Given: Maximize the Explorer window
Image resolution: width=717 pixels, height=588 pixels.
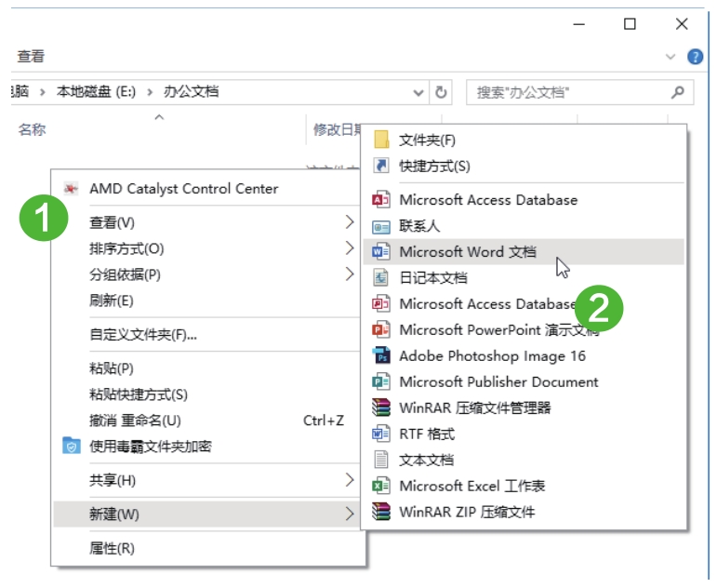Looking at the screenshot, I should point(630,24).
